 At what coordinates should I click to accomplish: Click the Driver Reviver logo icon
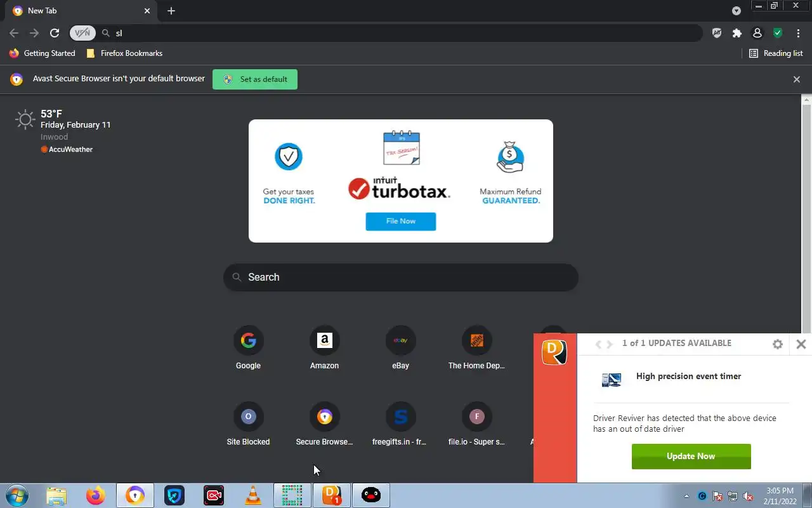click(554, 352)
